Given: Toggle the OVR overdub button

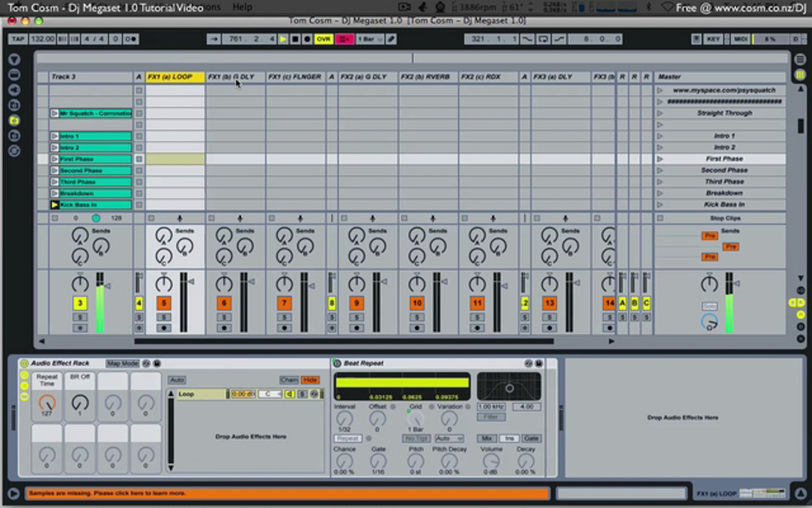Looking at the screenshot, I should coord(323,39).
